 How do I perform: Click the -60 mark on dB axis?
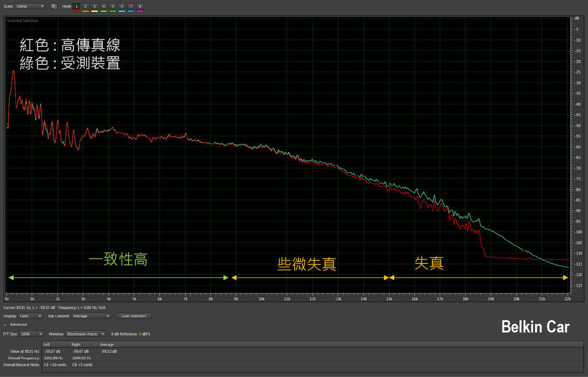click(x=578, y=147)
